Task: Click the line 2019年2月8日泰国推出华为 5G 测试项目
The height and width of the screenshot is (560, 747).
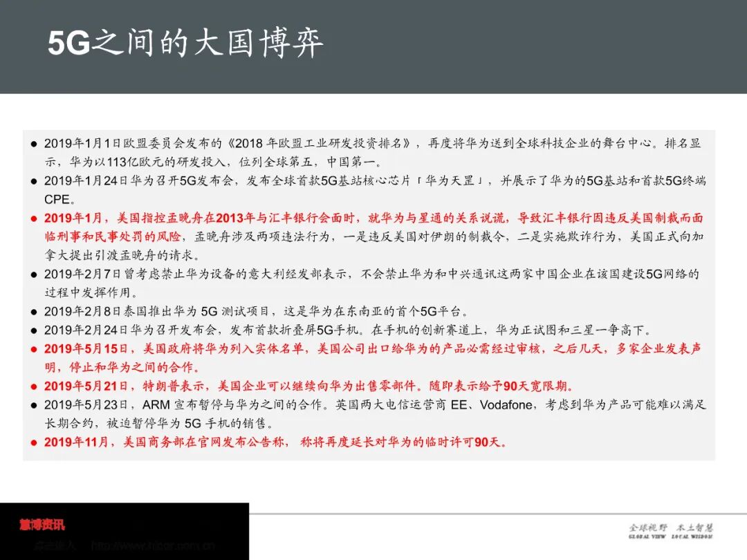Action: (250, 311)
